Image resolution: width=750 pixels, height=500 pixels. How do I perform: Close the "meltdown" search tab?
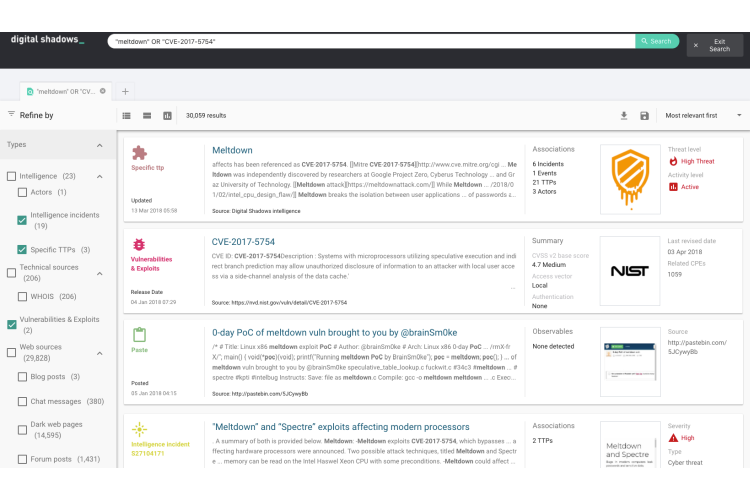(103, 91)
